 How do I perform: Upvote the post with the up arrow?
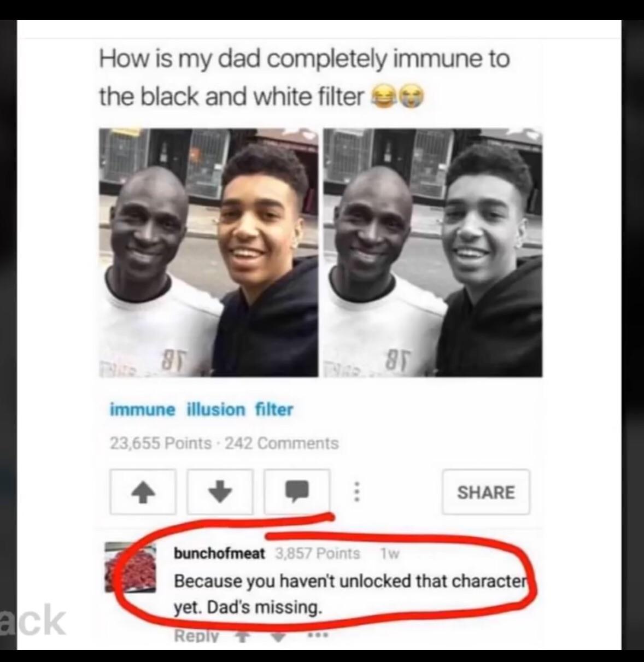[143, 492]
